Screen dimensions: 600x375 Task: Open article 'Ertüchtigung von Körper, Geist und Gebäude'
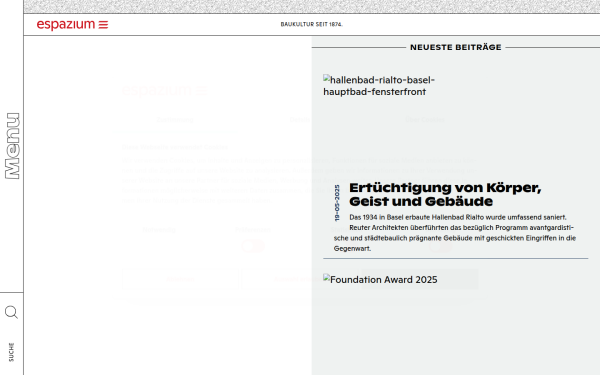pos(445,194)
